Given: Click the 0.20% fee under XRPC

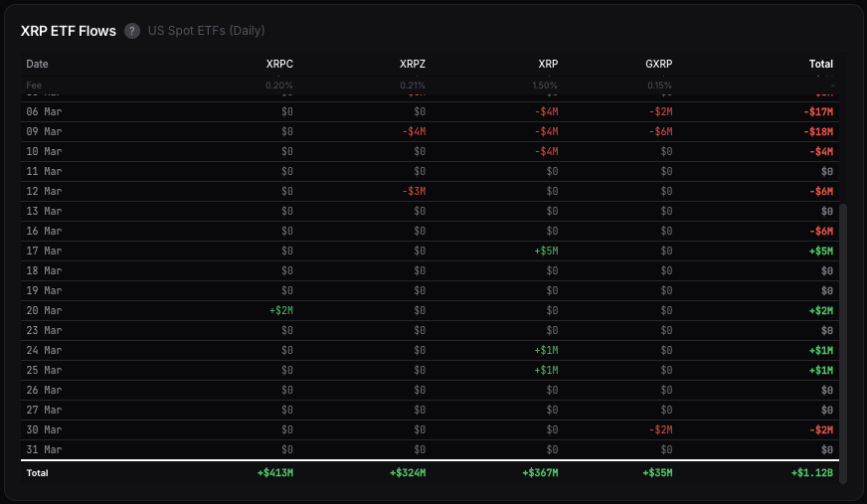Looking at the screenshot, I should 279,85.
